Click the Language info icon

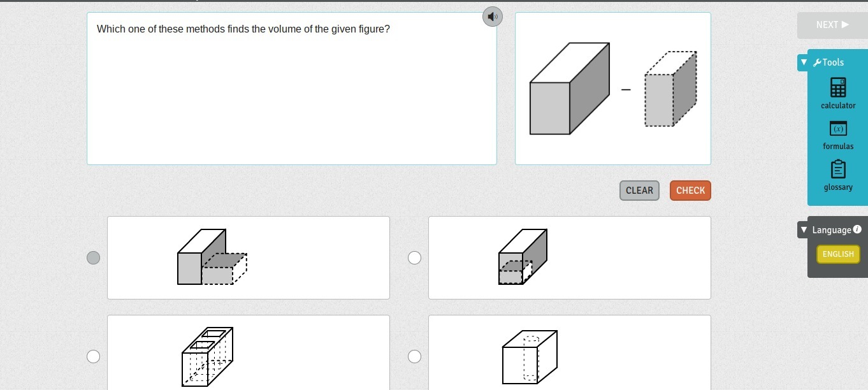tap(857, 229)
